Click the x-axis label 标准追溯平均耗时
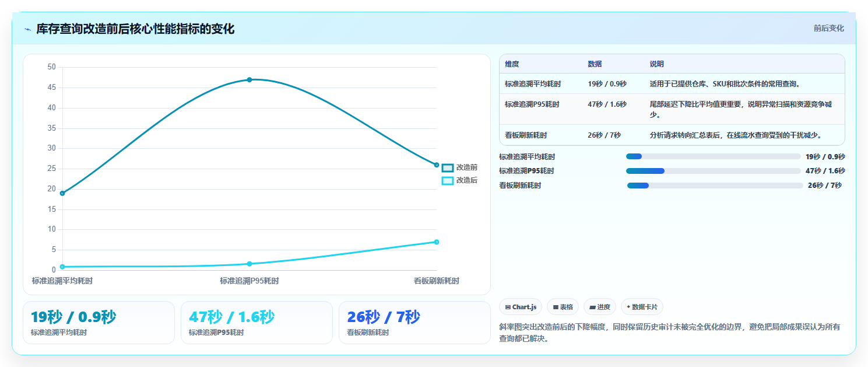This screenshot has height=367, width=868. [62, 281]
